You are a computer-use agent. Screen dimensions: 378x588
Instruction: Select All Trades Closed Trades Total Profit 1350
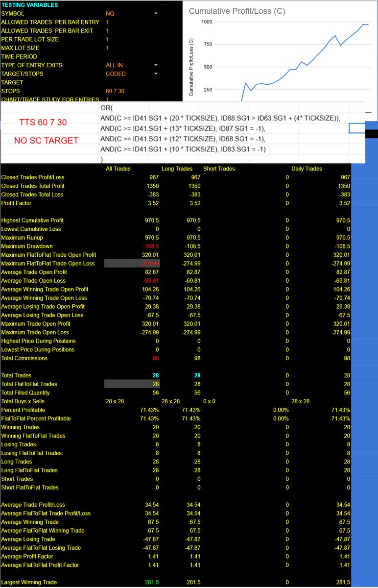(x=153, y=186)
